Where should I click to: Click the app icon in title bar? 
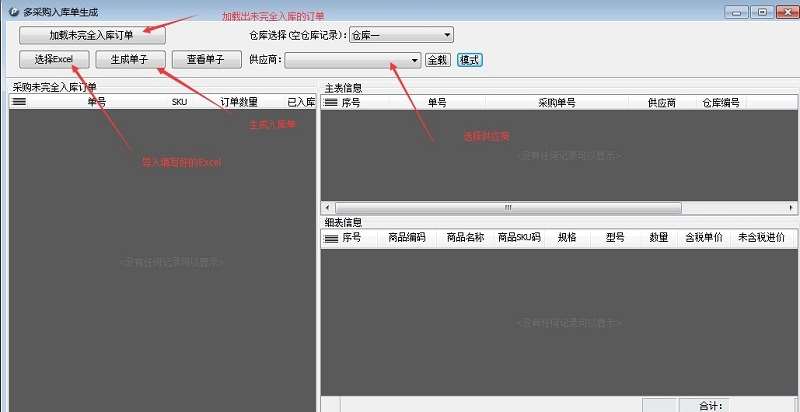pos(11,11)
